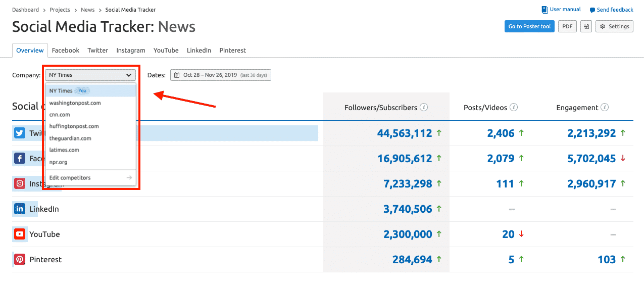The height and width of the screenshot is (286, 644).
Task: Choose theguardian.com in the dropdown list
Action: click(70, 138)
